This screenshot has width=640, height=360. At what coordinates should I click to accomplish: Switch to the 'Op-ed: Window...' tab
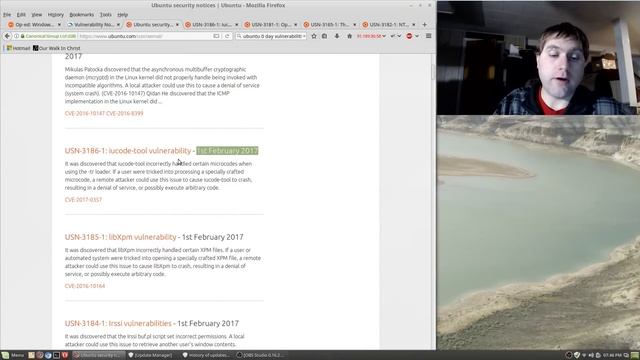click(x=35, y=24)
